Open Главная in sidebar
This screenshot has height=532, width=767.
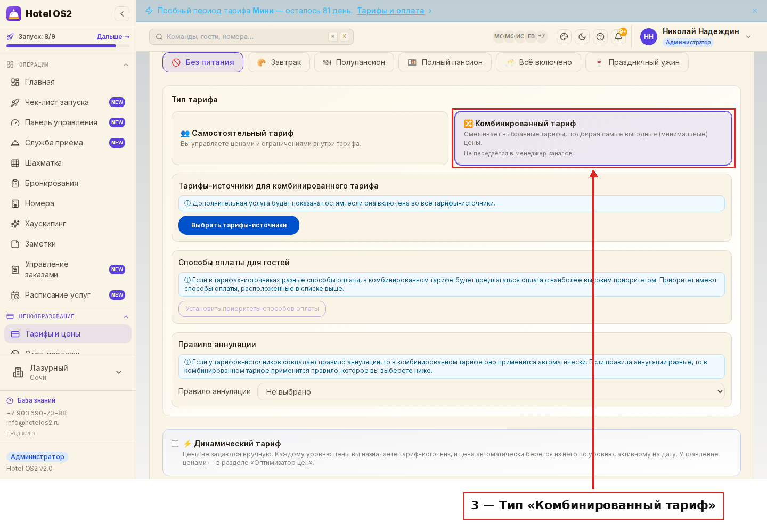click(x=68, y=82)
